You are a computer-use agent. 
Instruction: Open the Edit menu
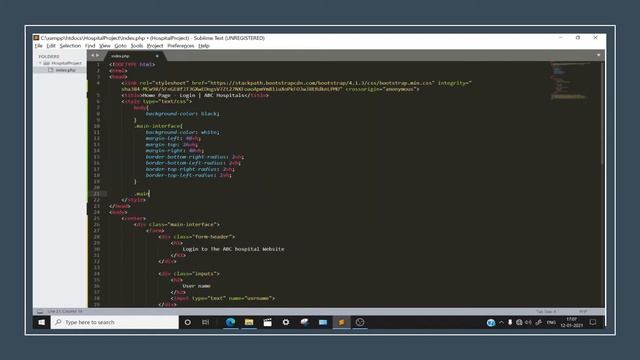(51, 46)
